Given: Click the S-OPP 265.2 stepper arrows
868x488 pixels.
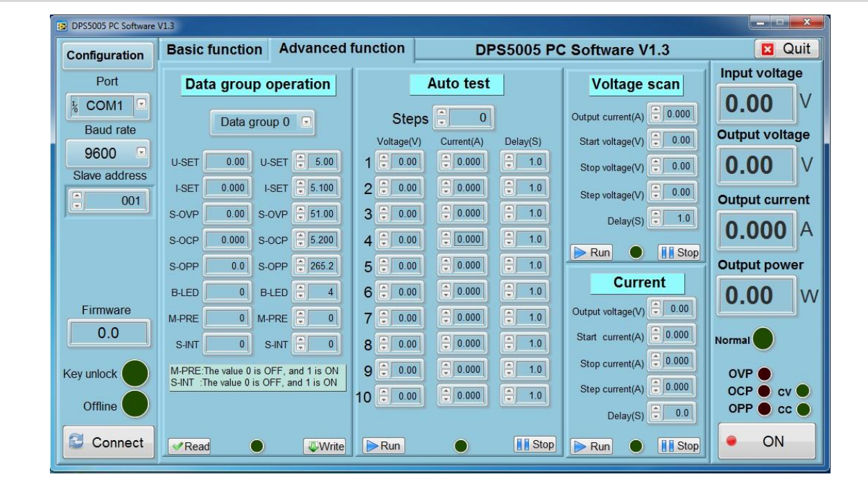Looking at the screenshot, I should (301, 265).
